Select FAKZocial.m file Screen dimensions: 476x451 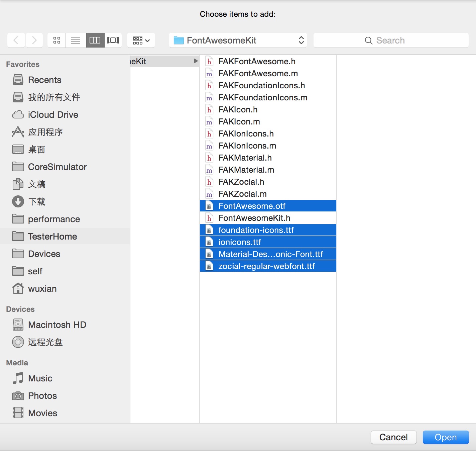tap(268, 194)
